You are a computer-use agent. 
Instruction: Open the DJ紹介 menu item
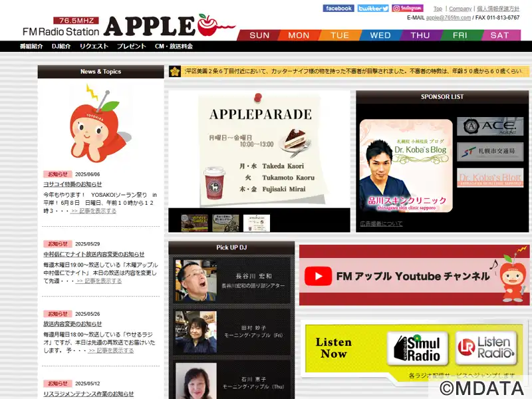[x=61, y=46]
